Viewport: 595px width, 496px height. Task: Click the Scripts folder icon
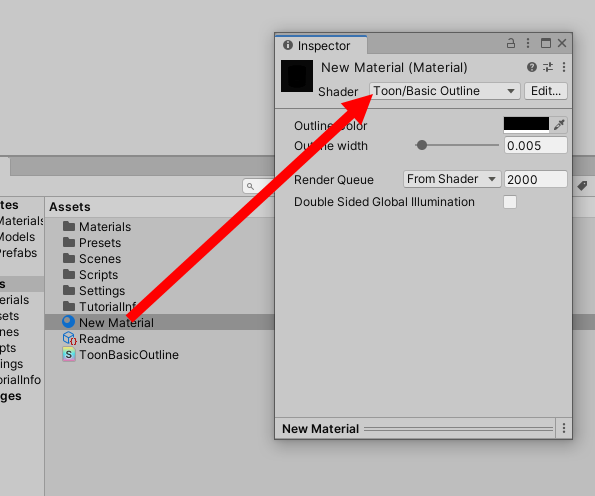coord(69,274)
